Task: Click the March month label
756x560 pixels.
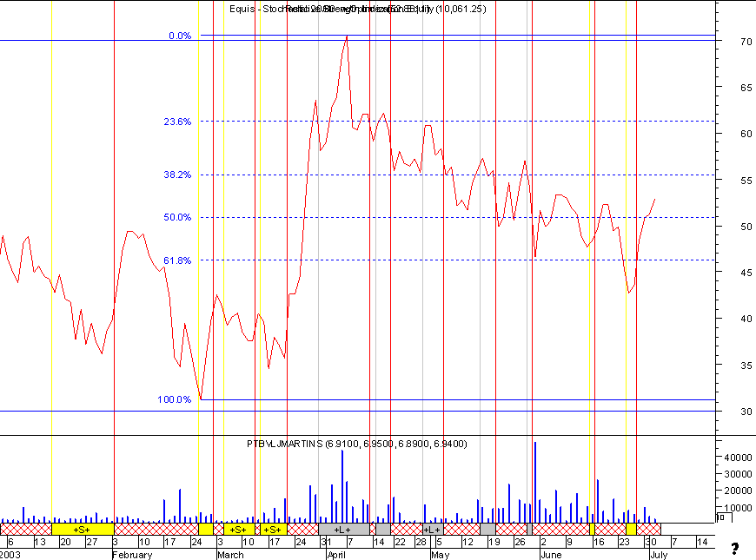Action: 230,555
